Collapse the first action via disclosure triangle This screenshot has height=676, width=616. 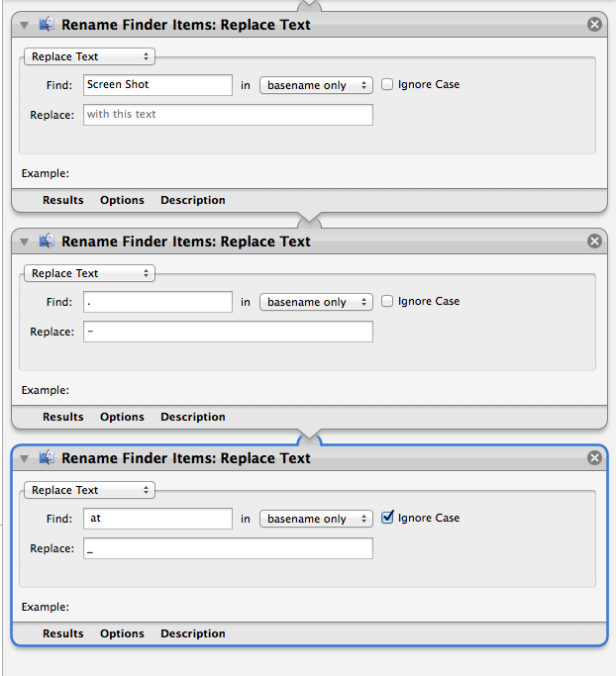tap(25, 25)
